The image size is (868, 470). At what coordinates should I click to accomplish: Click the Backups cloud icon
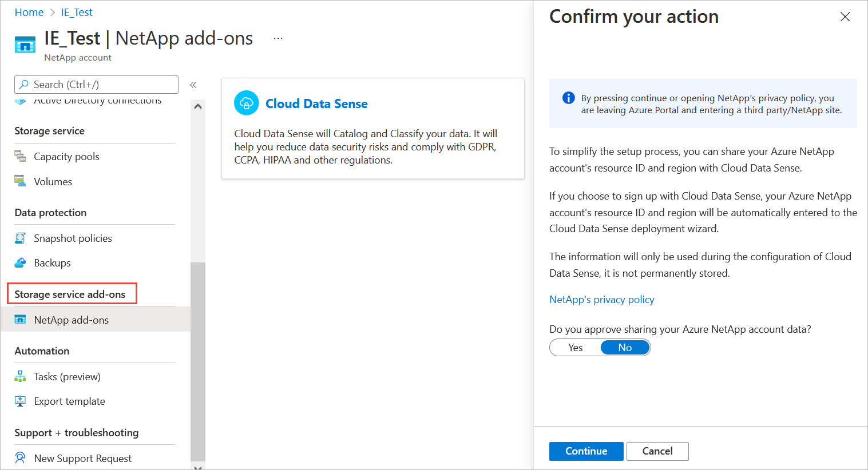(x=20, y=262)
